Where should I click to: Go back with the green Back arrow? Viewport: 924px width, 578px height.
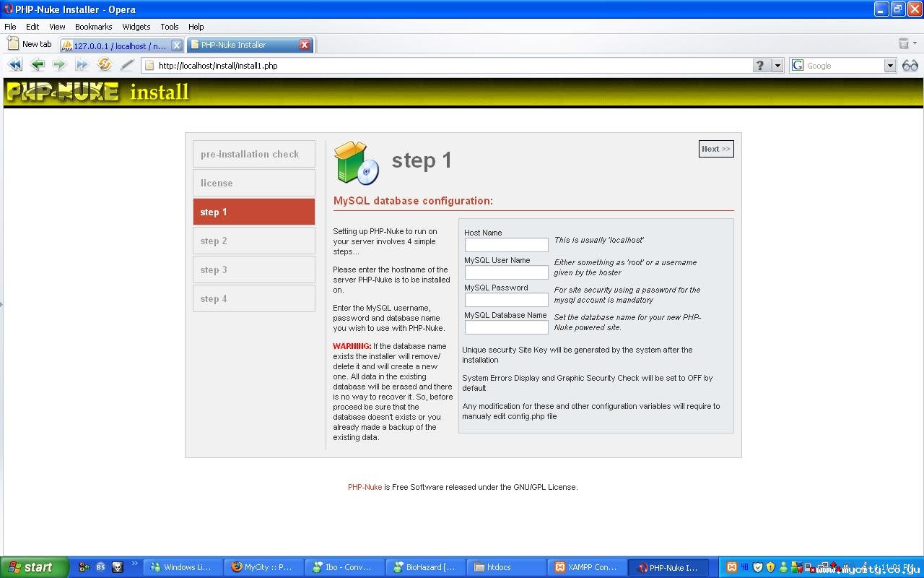(x=38, y=65)
